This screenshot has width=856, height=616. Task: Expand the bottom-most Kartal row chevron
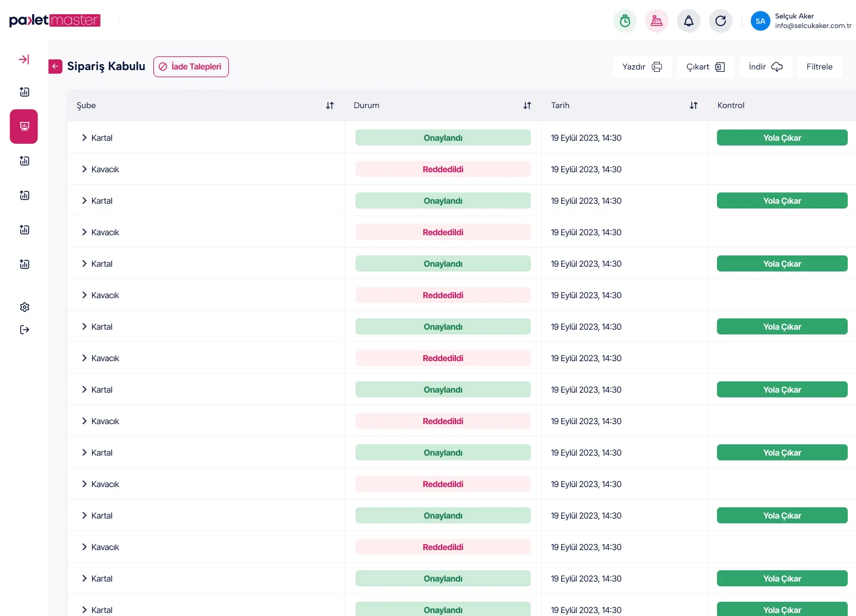84,610
